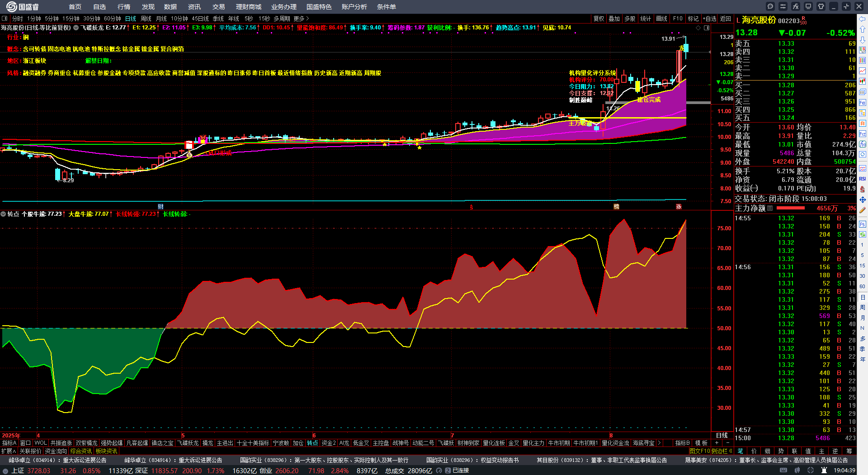Open the 交易 menu
Image resolution: width=868 pixels, height=475 pixels.
[x=219, y=7]
